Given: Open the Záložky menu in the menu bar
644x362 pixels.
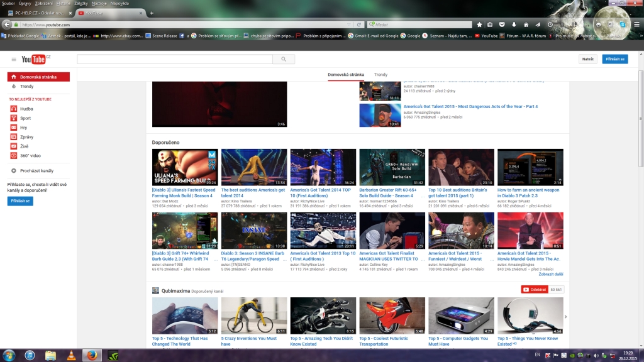Looking at the screenshot, I should tap(81, 3).
